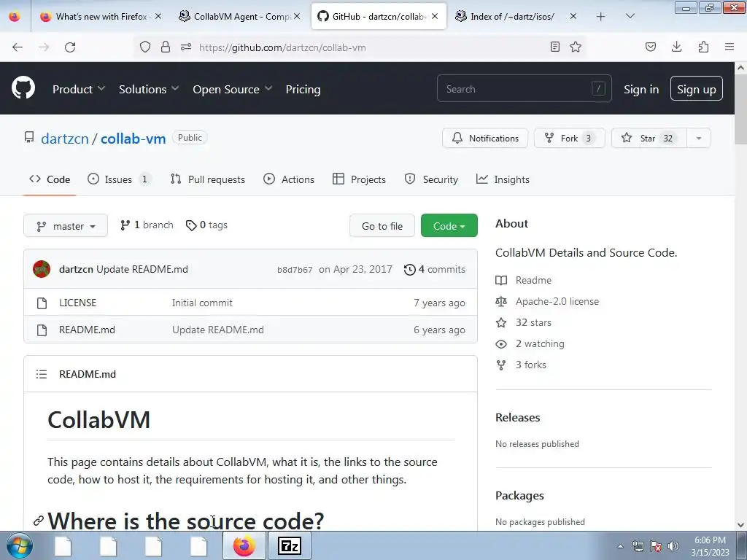This screenshot has width=747, height=560.
Task: Click the Go to file button
Action: pos(382,226)
